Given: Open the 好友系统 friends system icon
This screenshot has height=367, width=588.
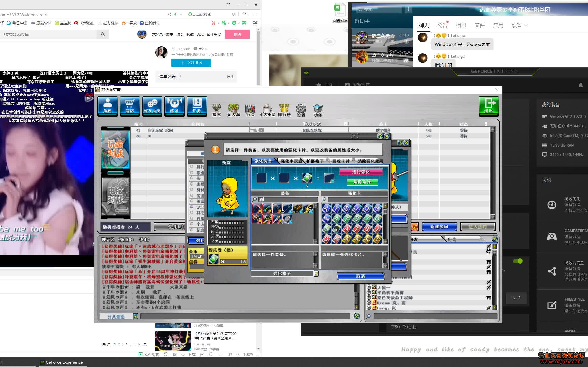Looking at the screenshot, I should click(x=152, y=106).
